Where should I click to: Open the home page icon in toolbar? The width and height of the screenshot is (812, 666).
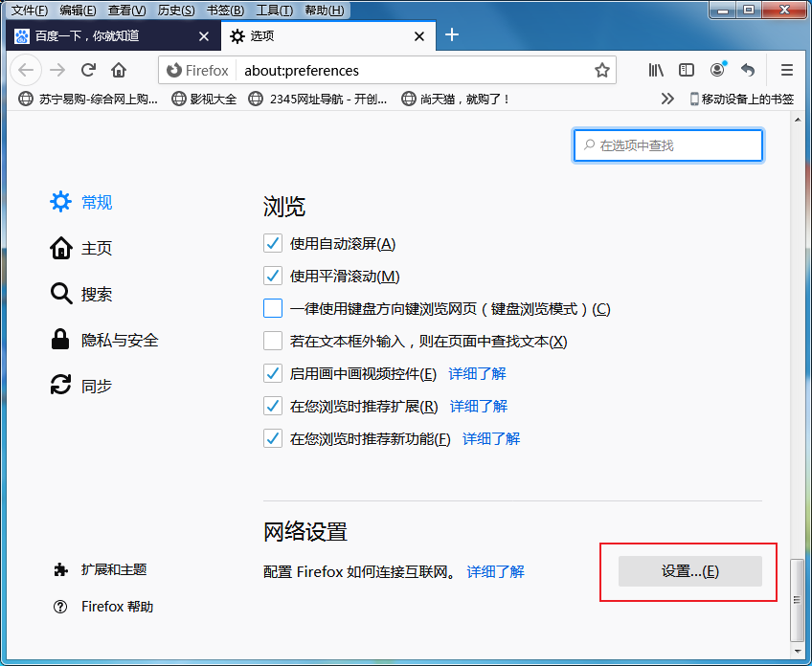[x=119, y=70]
